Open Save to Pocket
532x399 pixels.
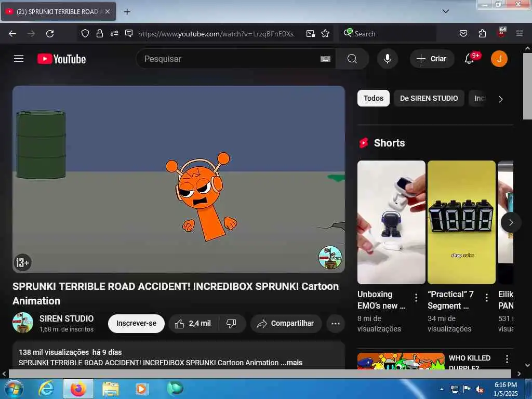pyautogui.click(x=463, y=33)
